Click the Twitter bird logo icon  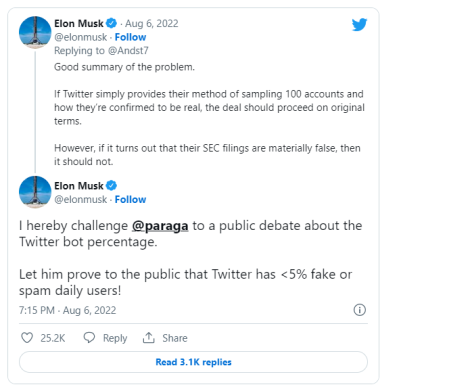click(359, 25)
